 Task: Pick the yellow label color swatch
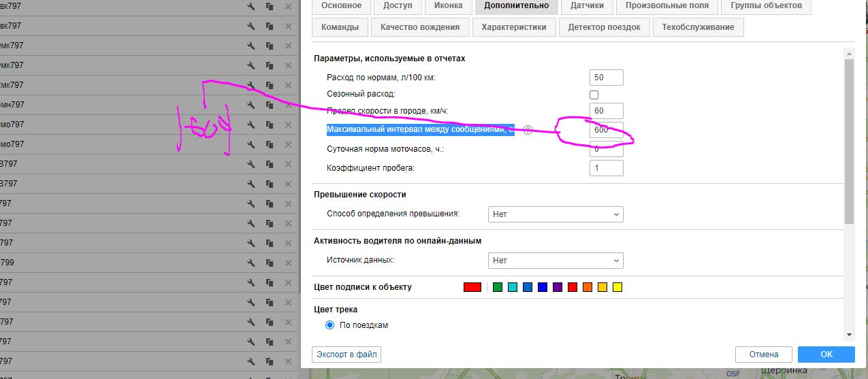click(617, 287)
